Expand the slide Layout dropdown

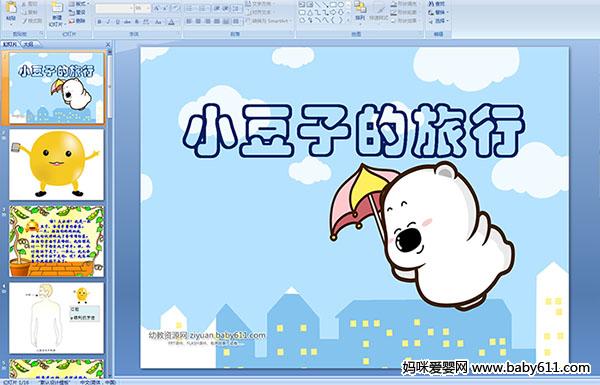click(78, 4)
